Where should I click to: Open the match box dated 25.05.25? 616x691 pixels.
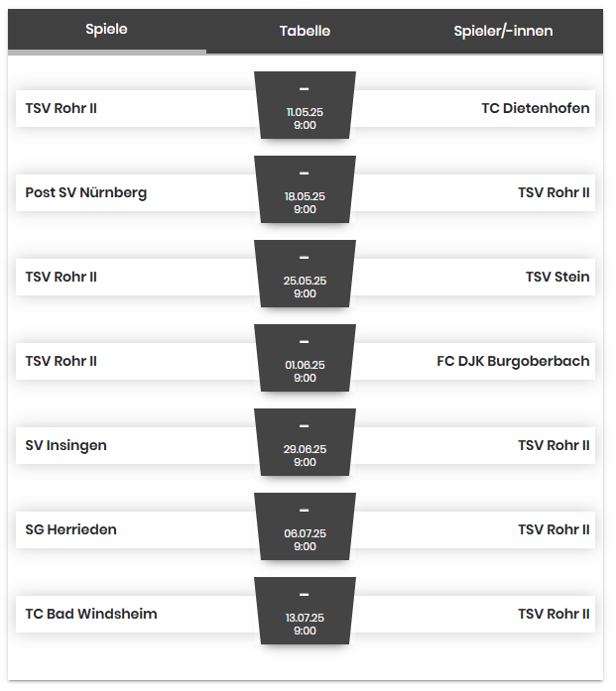(305, 275)
